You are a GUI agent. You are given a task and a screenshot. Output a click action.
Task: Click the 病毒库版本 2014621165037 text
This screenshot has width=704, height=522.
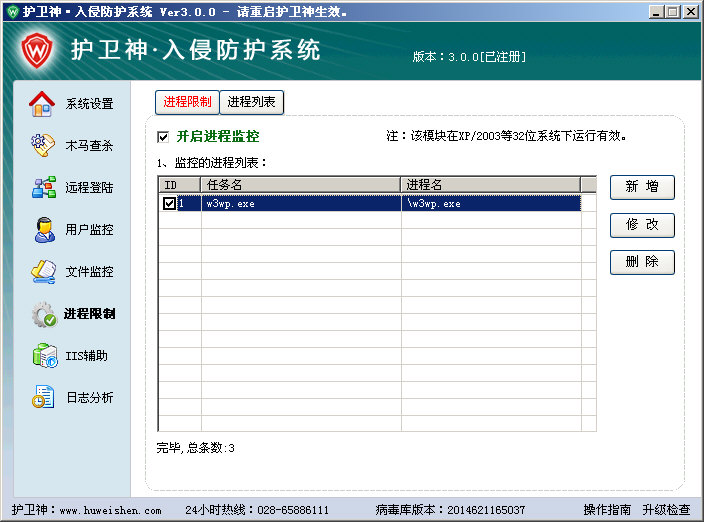[450, 510]
